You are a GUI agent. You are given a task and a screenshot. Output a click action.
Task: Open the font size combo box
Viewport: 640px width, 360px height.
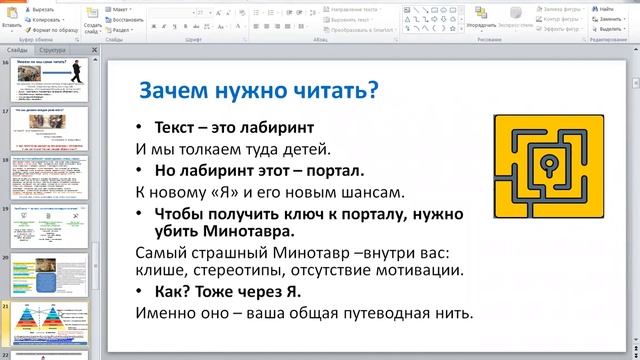[204, 13]
